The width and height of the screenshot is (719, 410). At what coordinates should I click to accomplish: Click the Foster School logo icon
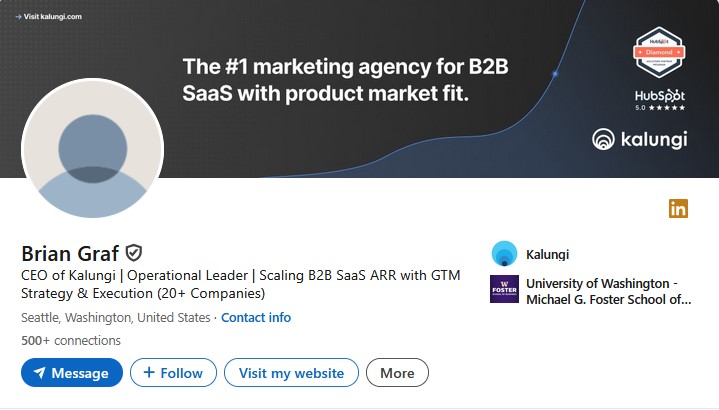[504, 290]
